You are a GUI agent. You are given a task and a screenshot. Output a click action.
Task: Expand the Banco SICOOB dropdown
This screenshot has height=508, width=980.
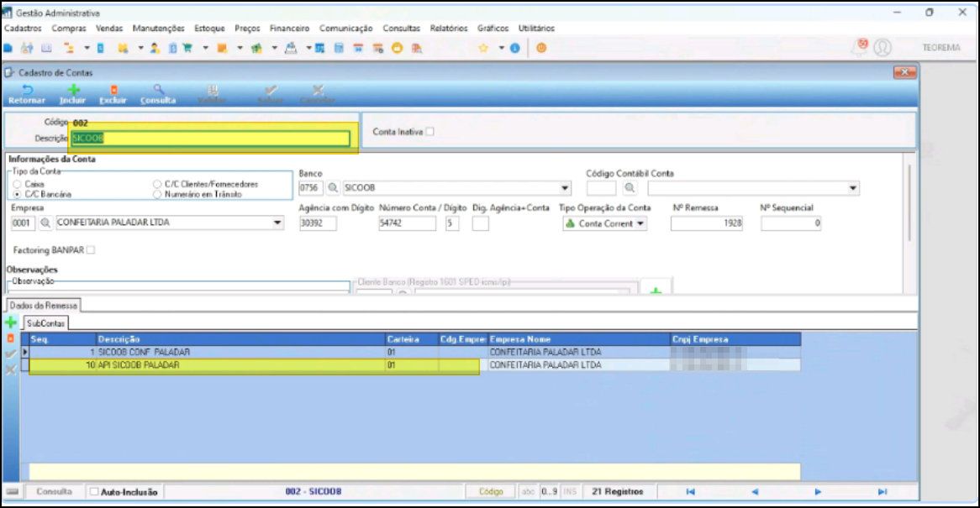point(564,188)
